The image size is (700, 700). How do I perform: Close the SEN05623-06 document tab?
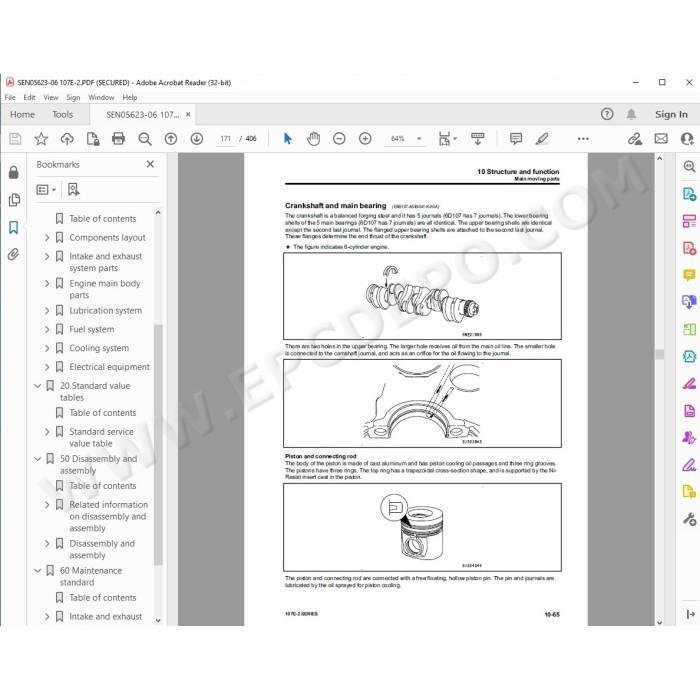[x=188, y=114]
